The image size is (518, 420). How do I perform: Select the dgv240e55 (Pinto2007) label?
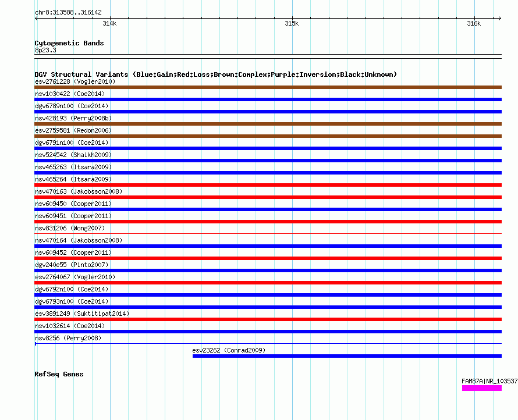(72, 265)
